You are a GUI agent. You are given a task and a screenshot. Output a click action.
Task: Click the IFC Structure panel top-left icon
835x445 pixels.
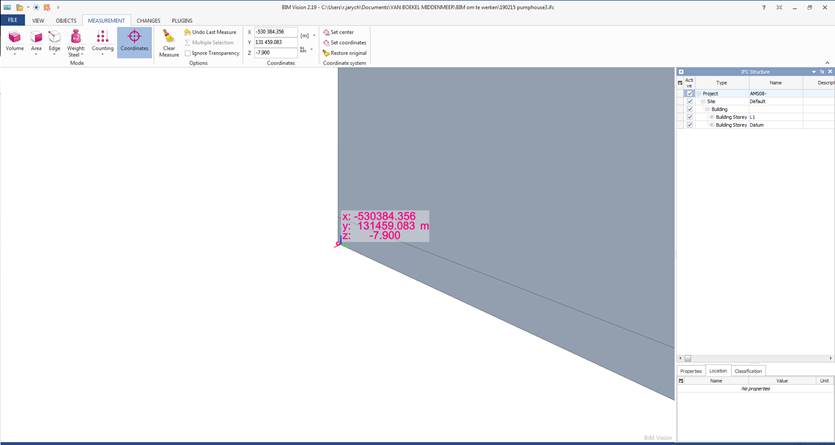681,71
